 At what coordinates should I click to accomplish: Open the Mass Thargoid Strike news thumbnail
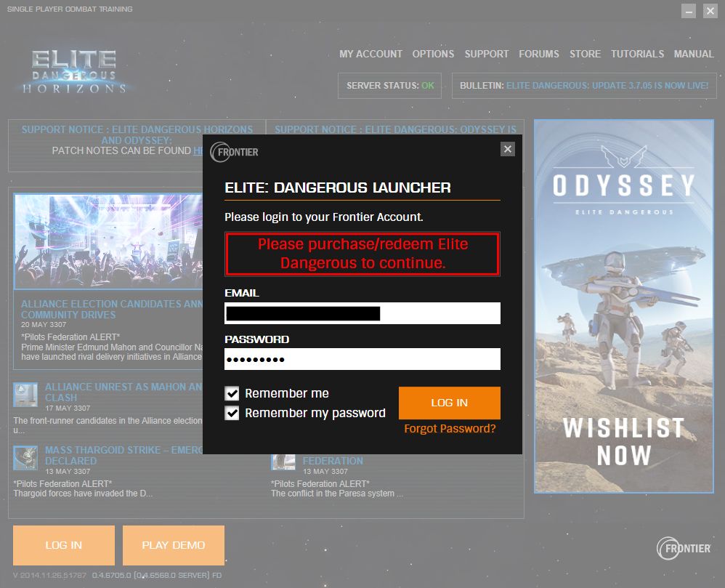[25, 458]
